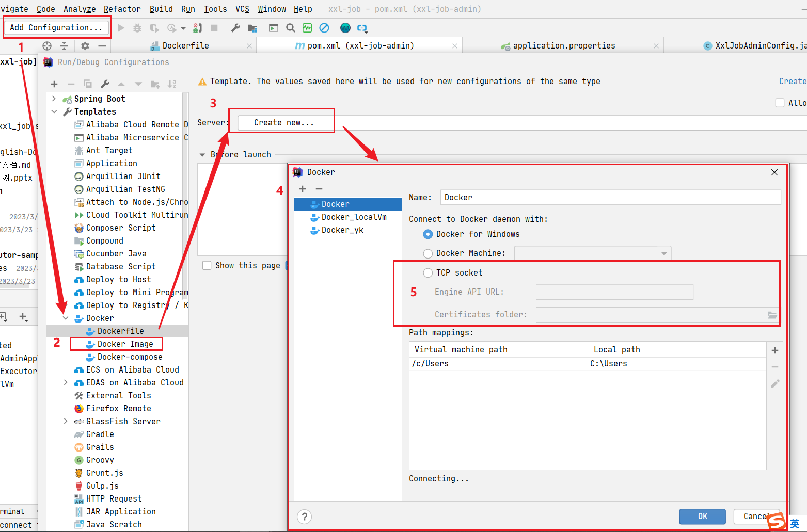Open the run dropdown arrow in toolbar
The height and width of the screenshot is (532, 807).
183,28
